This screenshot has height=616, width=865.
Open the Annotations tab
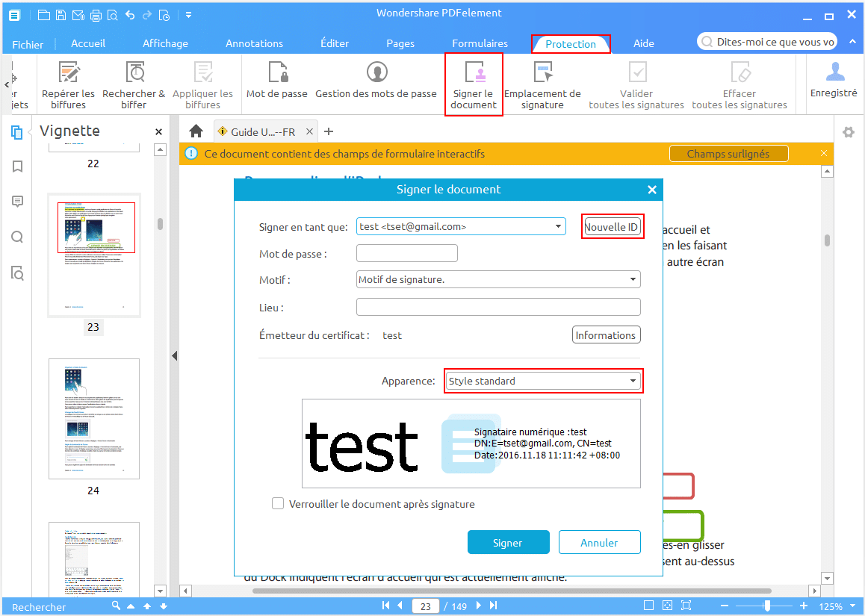pyautogui.click(x=254, y=43)
